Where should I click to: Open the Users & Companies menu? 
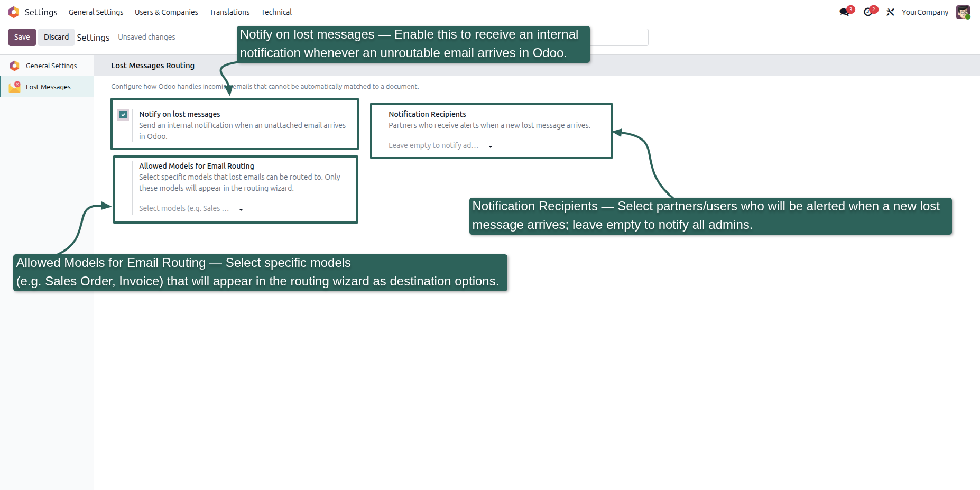coord(166,12)
